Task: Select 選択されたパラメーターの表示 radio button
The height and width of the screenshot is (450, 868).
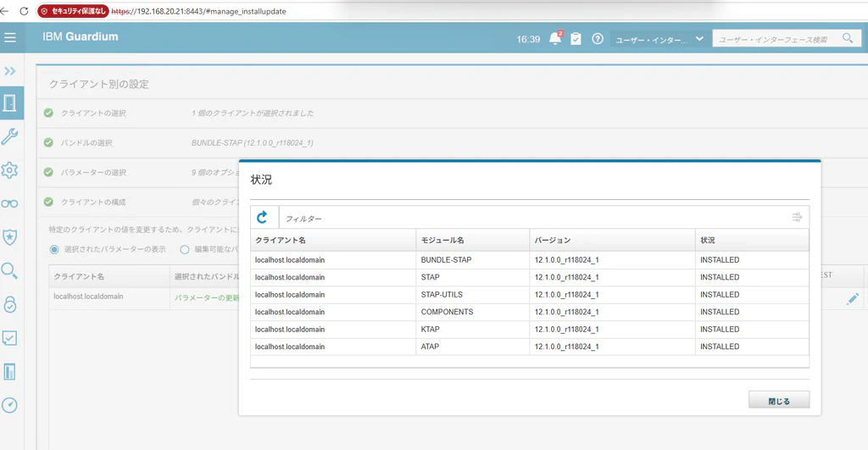Action: [x=54, y=250]
